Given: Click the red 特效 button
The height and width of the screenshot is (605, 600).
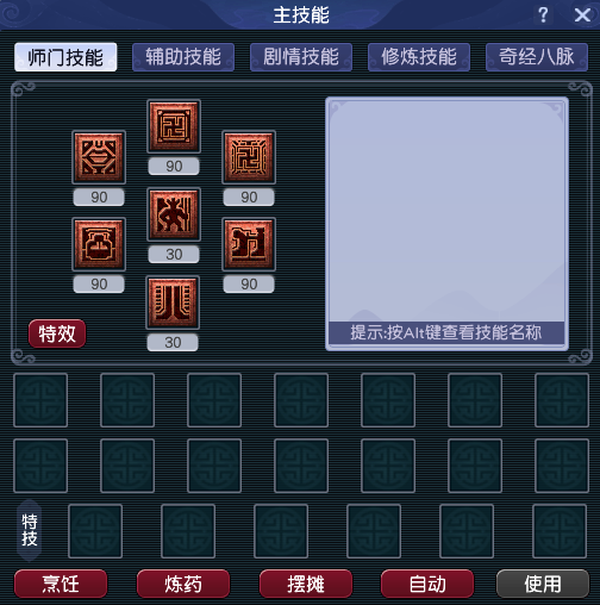Looking at the screenshot, I should pos(57,333).
